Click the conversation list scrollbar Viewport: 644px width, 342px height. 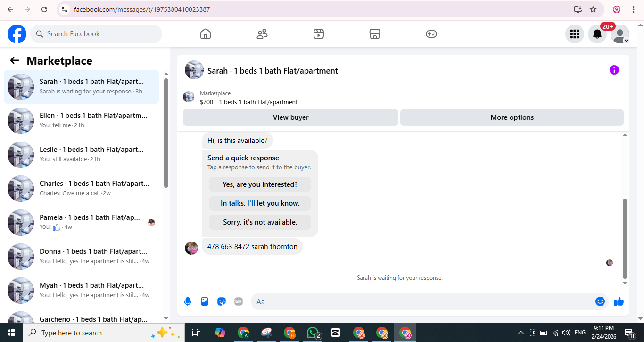tap(166, 133)
